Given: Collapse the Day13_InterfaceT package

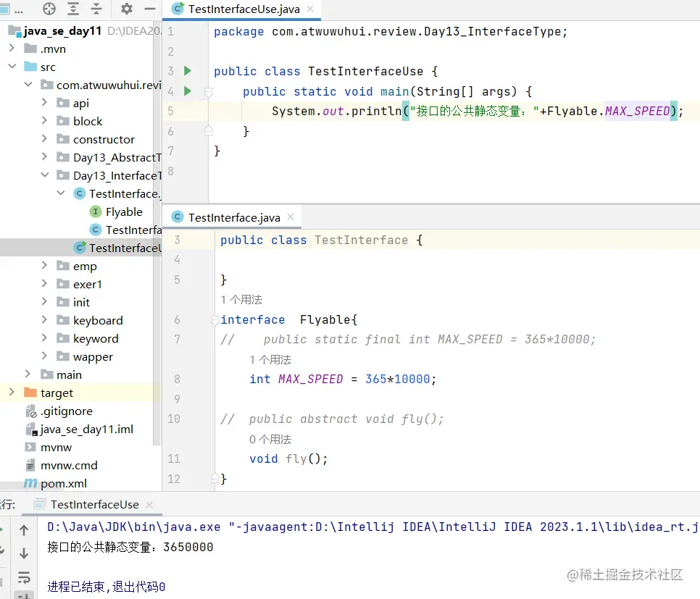Looking at the screenshot, I should point(45,175).
